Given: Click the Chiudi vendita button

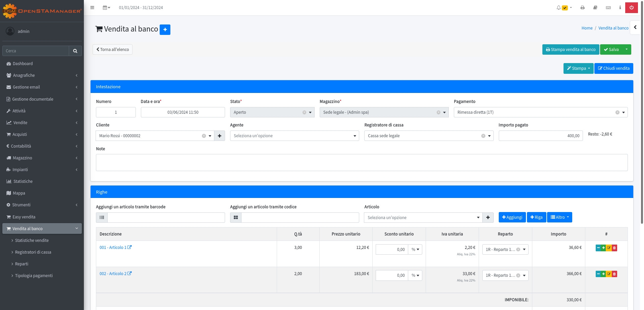Looking at the screenshot, I should 613,68.
